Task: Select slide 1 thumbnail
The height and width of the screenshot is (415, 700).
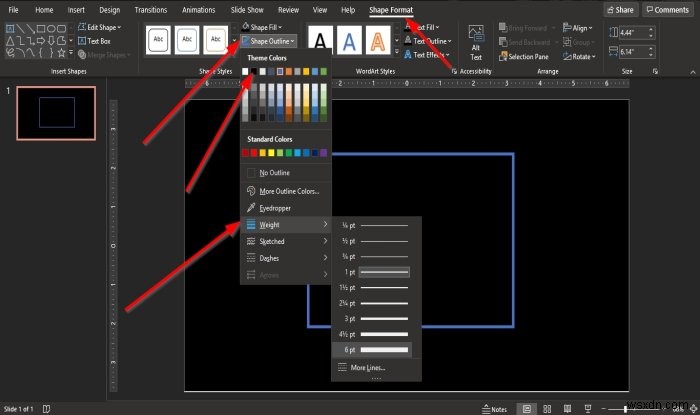Action: 56,113
